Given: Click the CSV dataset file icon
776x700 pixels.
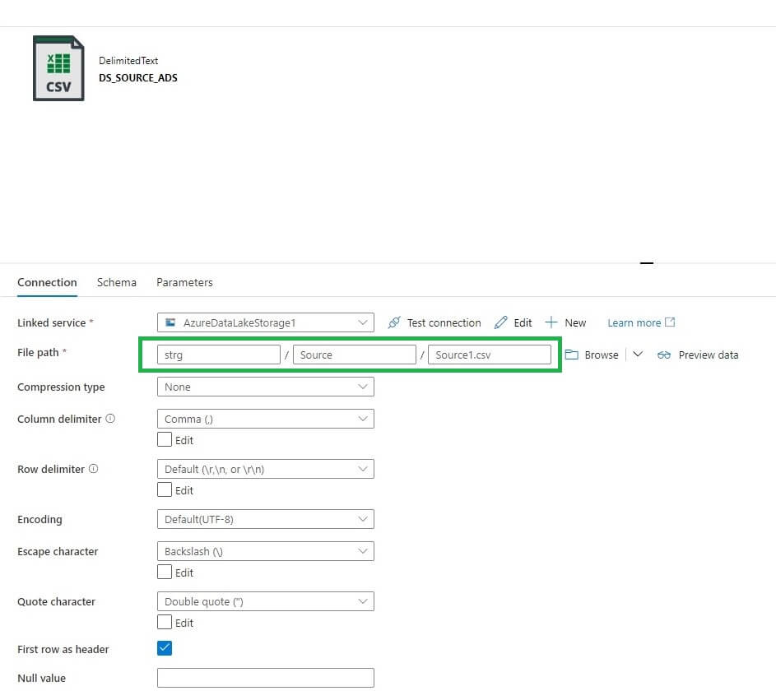Looking at the screenshot, I should point(58,68).
